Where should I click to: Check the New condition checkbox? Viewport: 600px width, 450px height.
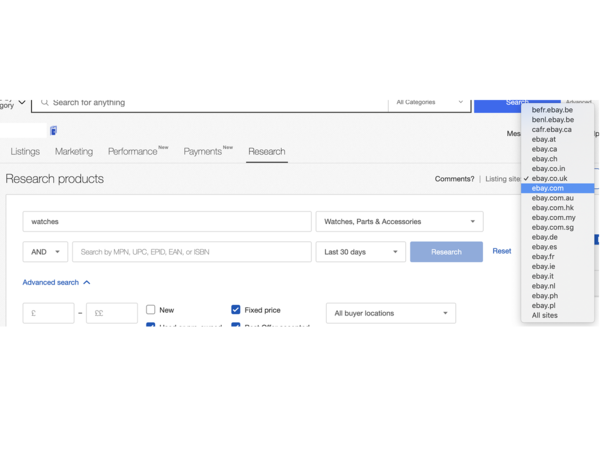[x=151, y=310]
